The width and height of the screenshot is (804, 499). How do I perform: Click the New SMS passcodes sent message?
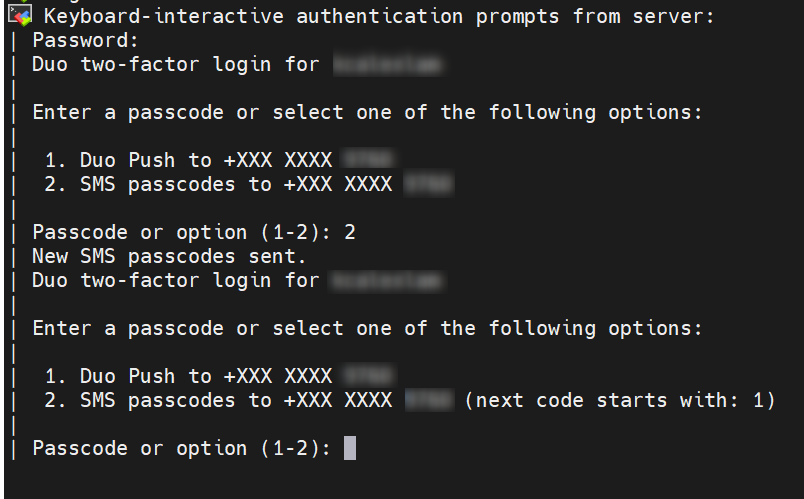[x=169, y=256]
